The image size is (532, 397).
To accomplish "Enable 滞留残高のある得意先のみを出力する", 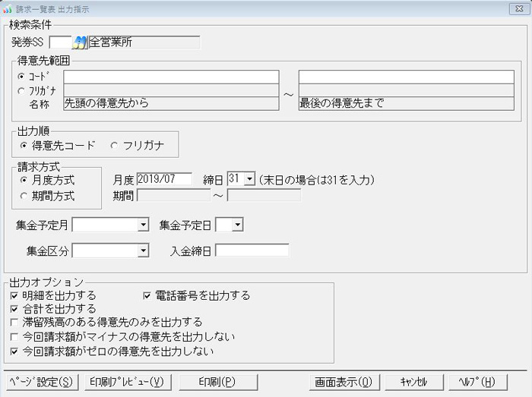I will 15,323.
